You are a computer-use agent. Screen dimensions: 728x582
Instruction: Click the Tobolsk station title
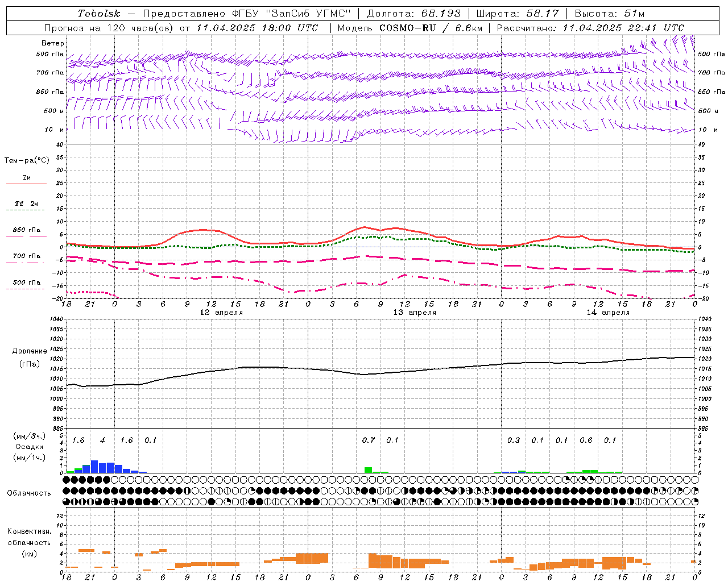99,14
